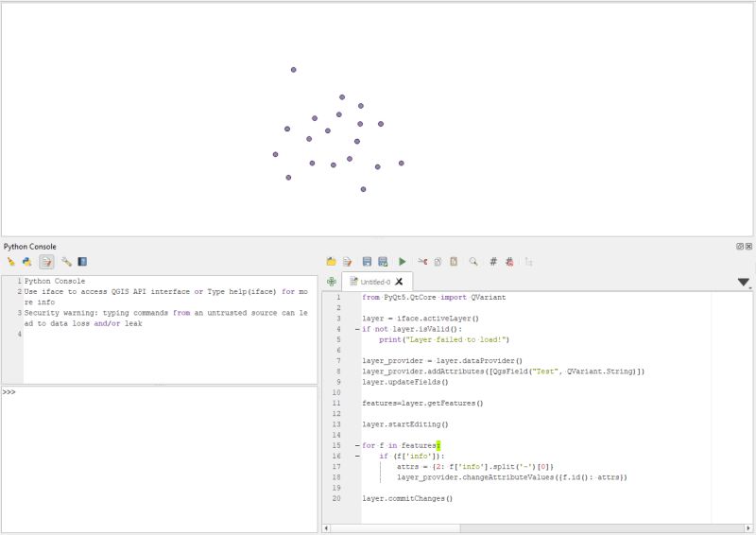
Task: Click the changeAttributeValues code line
Action: click(511, 477)
